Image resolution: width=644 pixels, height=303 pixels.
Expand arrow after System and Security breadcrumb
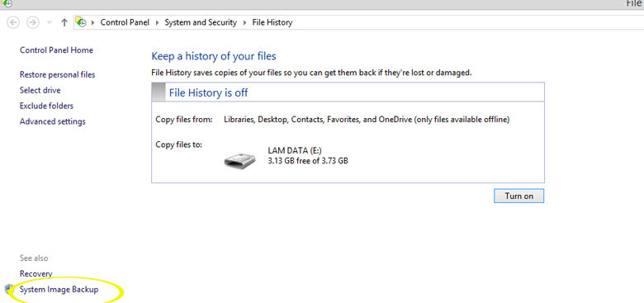click(x=244, y=22)
